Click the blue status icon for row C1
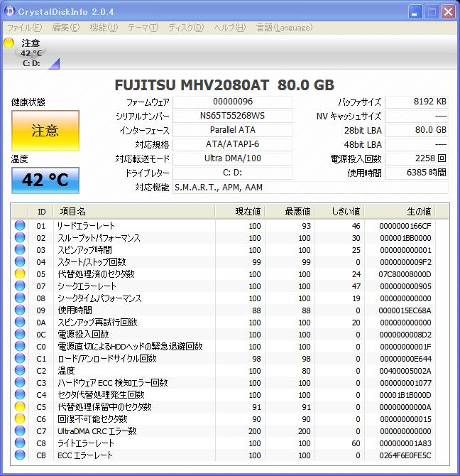 [x=20, y=359]
